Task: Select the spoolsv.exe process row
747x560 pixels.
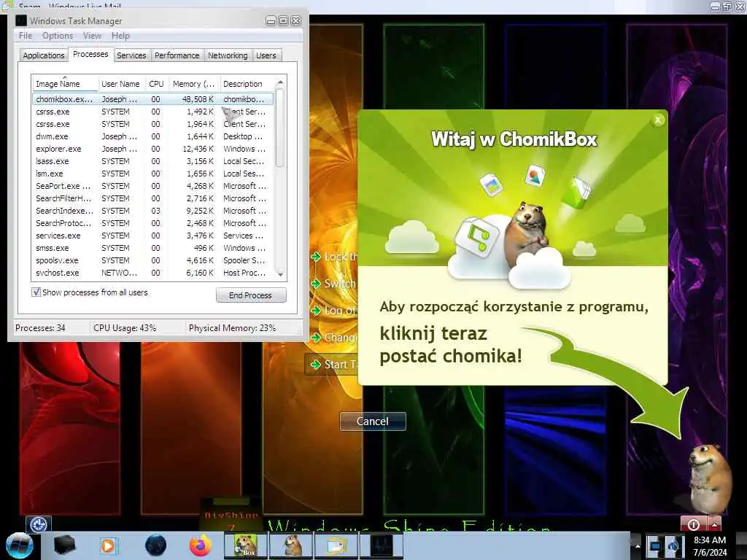Action: click(153, 260)
